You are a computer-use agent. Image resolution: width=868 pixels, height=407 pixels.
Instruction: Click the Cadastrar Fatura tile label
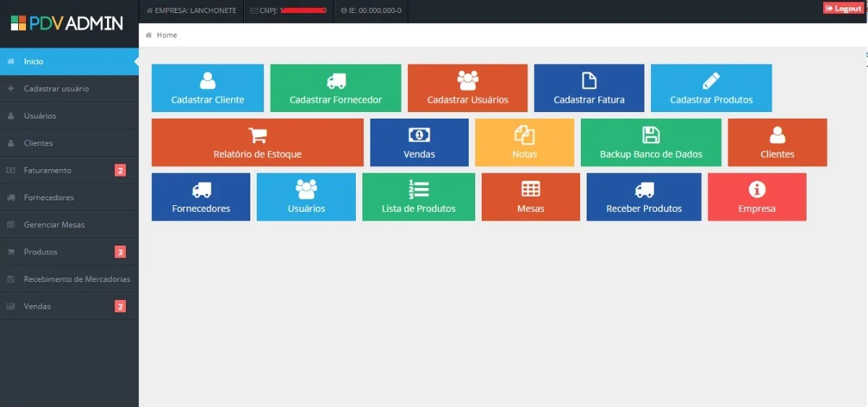(589, 100)
